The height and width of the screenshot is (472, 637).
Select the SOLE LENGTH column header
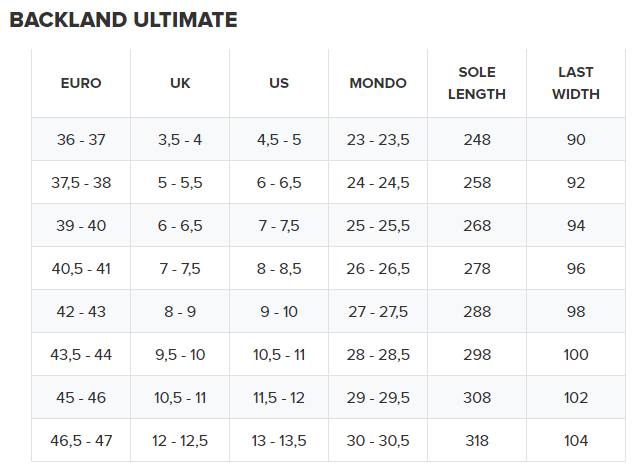[477, 83]
